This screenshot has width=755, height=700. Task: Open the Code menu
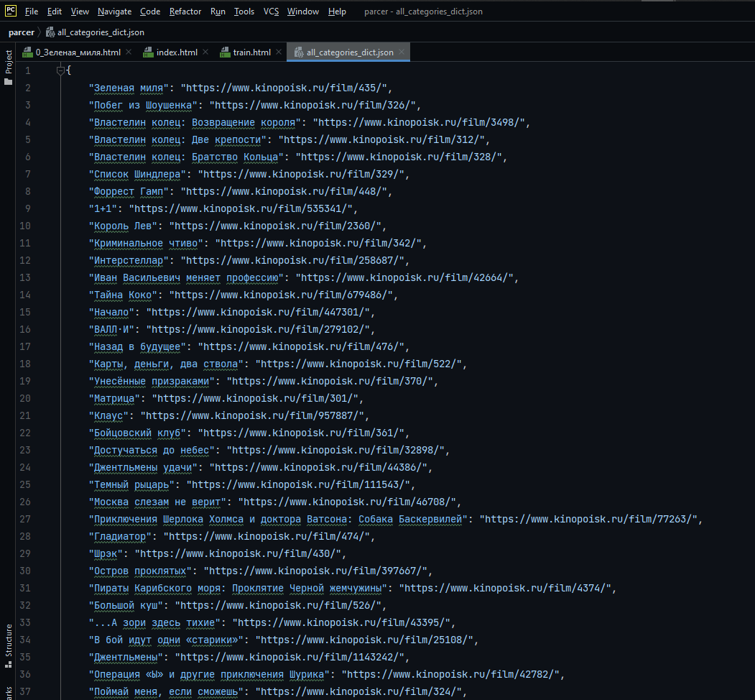pyautogui.click(x=150, y=11)
